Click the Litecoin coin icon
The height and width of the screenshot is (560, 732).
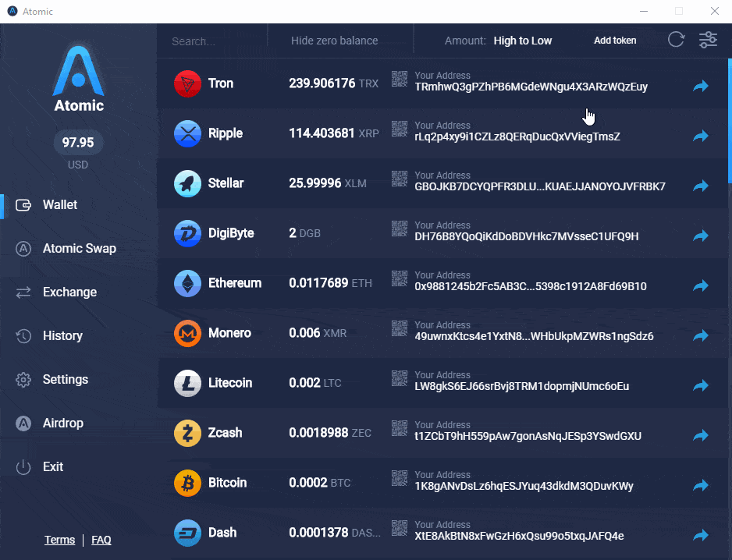pyautogui.click(x=187, y=383)
